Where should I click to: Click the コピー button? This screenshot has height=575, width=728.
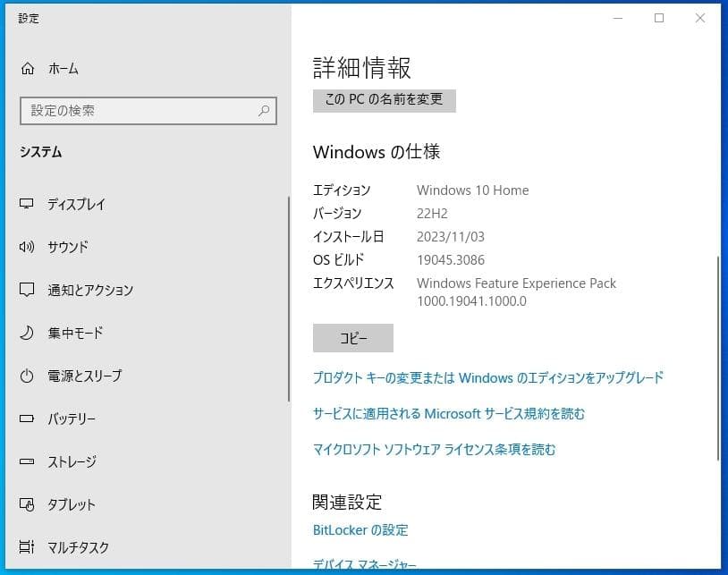click(x=353, y=338)
